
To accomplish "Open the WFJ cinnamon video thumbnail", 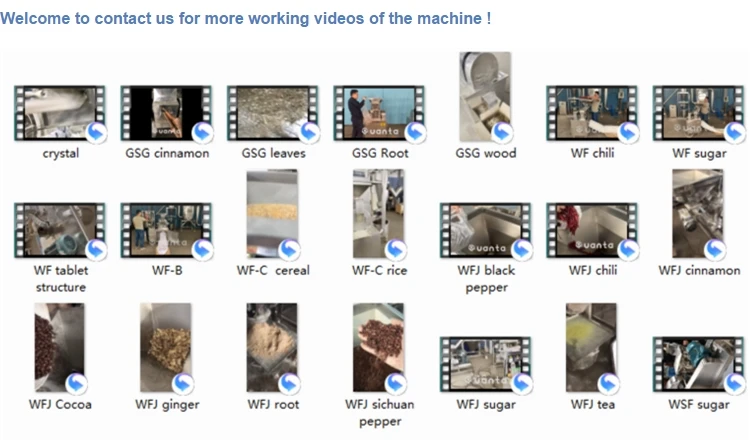I will pos(698,214).
